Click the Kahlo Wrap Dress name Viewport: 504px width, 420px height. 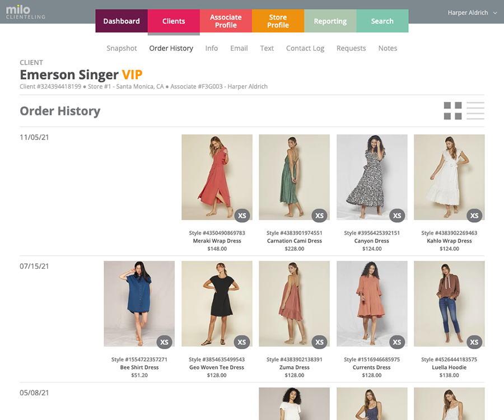tap(449, 241)
